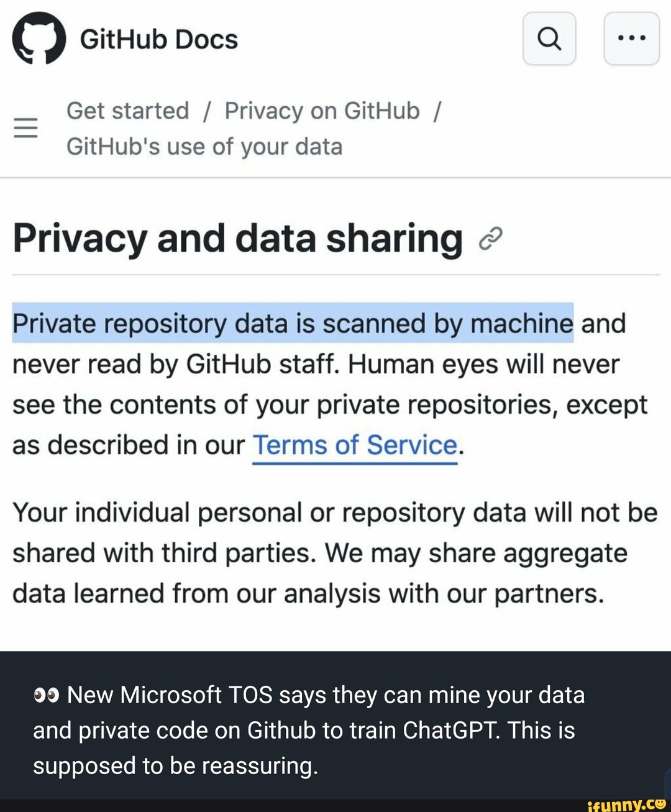
Task: Click "supposed to be reassuring" caption line
Action: point(175,765)
